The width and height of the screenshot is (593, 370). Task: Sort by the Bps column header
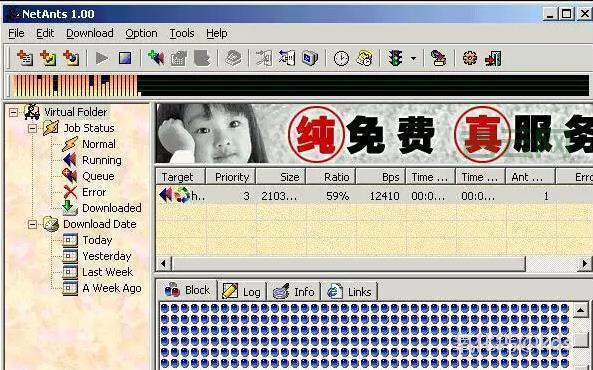(380, 177)
